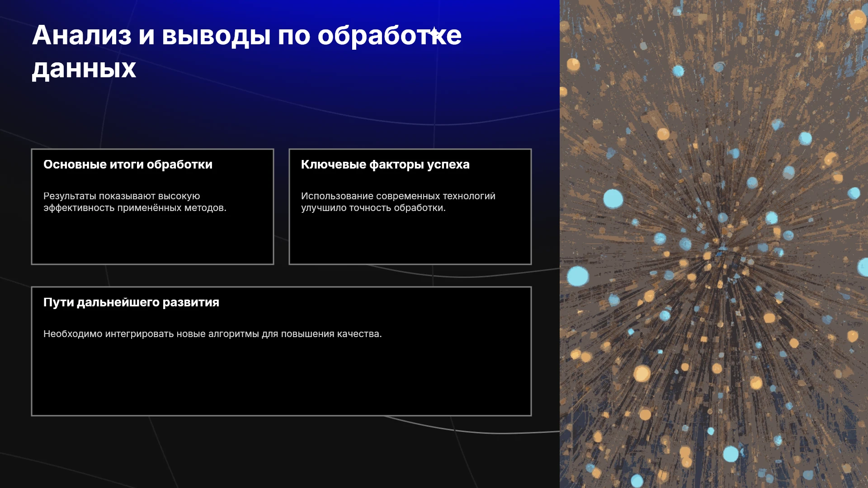The image size is (868, 488).
Task: Click the white star icon in the title
Action: [x=434, y=33]
